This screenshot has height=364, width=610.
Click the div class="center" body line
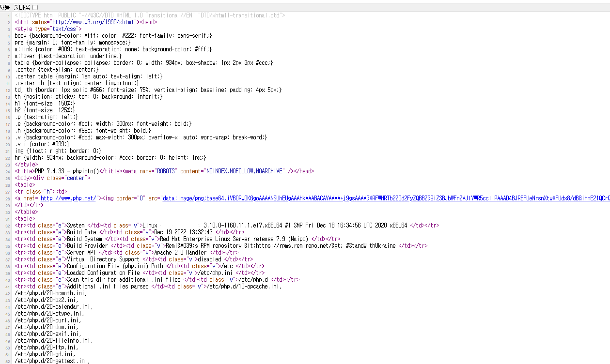pyautogui.click(x=52, y=178)
